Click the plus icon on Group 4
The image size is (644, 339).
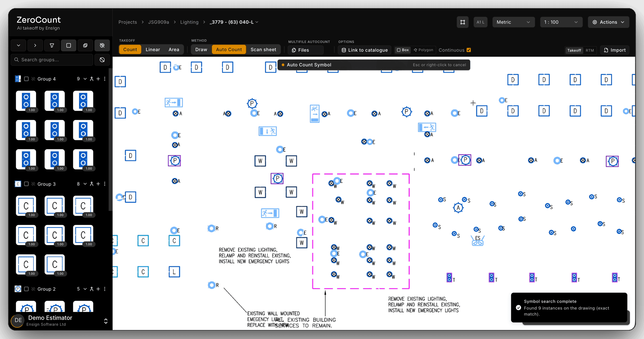pos(98,79)
